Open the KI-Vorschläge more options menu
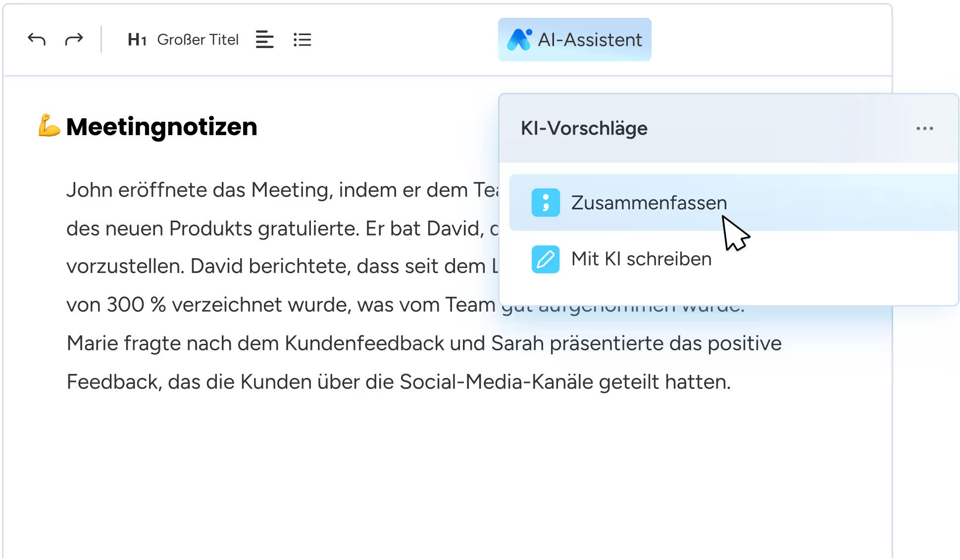The image size is (960, 560). click(924, 129)
